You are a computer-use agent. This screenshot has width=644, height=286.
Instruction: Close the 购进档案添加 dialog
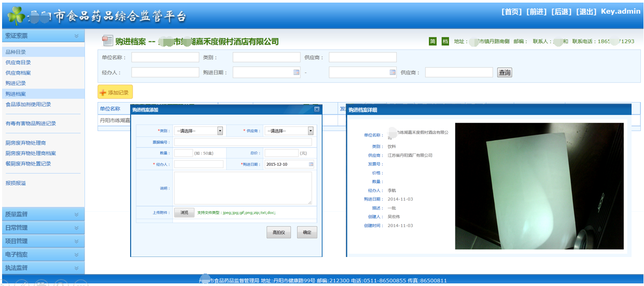tap(317, 109)
